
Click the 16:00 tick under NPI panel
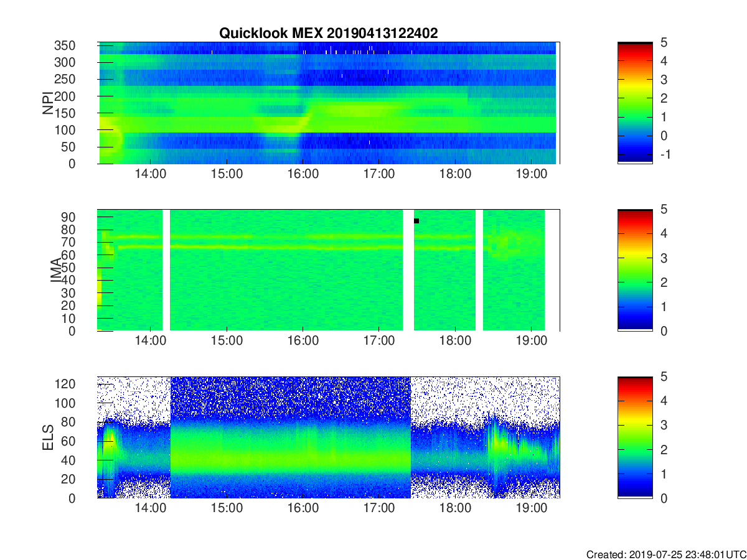pyautogui.click(x=303, y=174)
